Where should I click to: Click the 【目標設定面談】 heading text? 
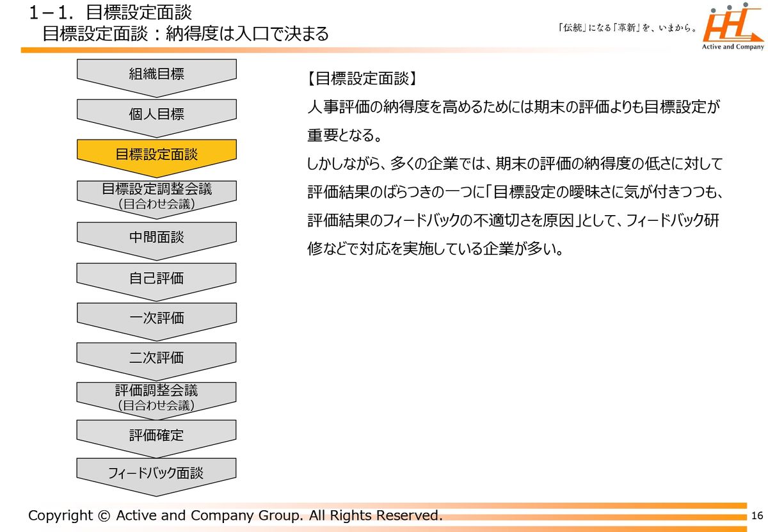click(362, 79)
